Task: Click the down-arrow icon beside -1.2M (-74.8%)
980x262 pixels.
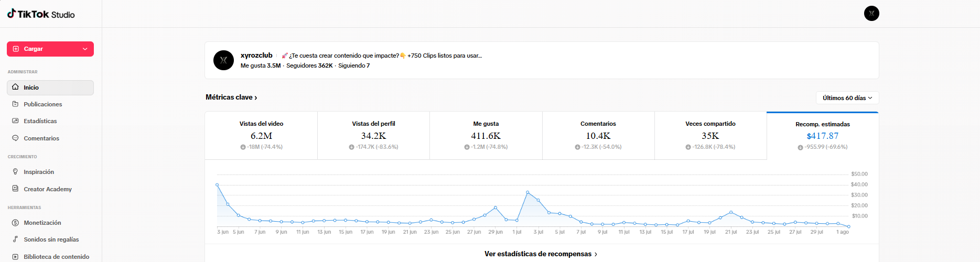Action: [x=467, y=147]
